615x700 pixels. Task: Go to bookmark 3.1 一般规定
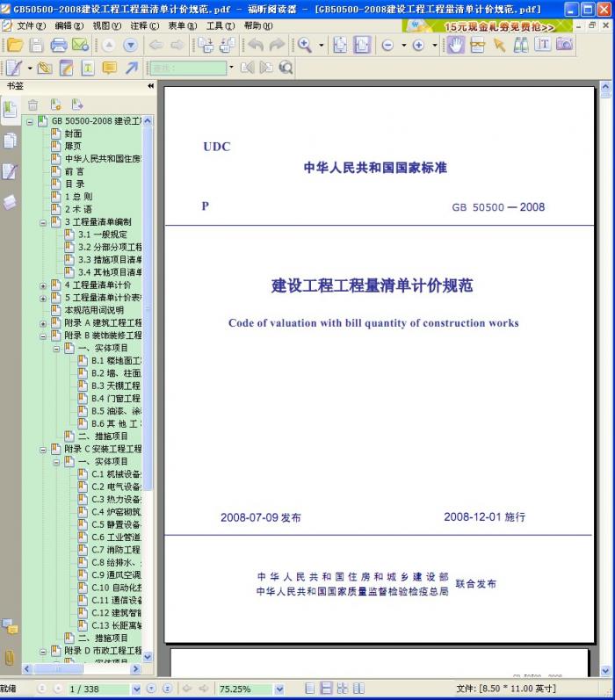102,235
